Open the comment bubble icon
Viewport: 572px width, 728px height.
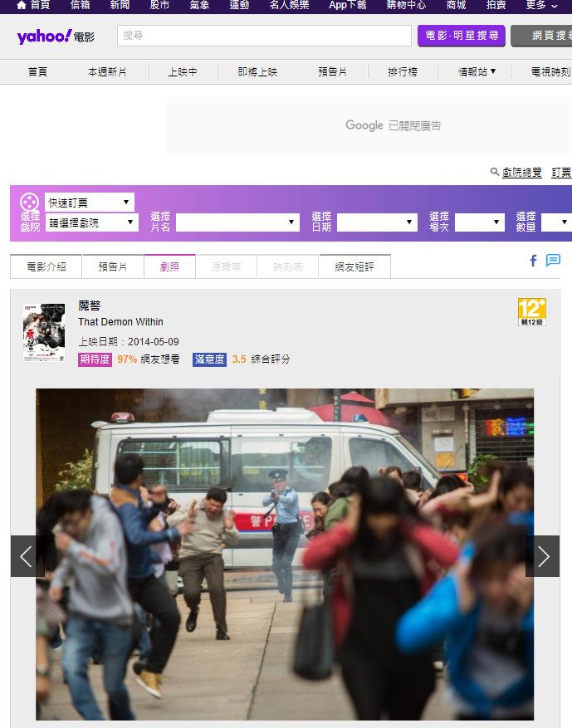(x=553, y=260)
